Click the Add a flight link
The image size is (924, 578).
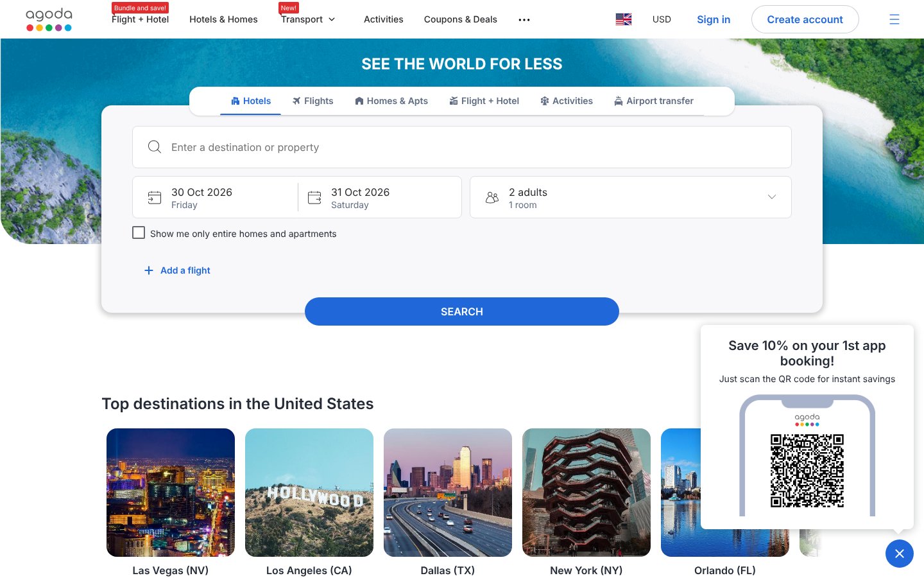click(x=185, y=270)
